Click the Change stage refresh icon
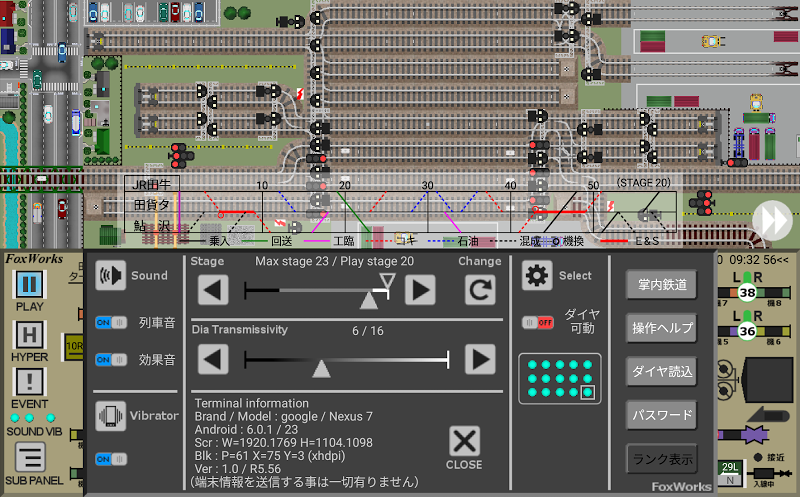800x497 pixels. click(x=480, y=290)
